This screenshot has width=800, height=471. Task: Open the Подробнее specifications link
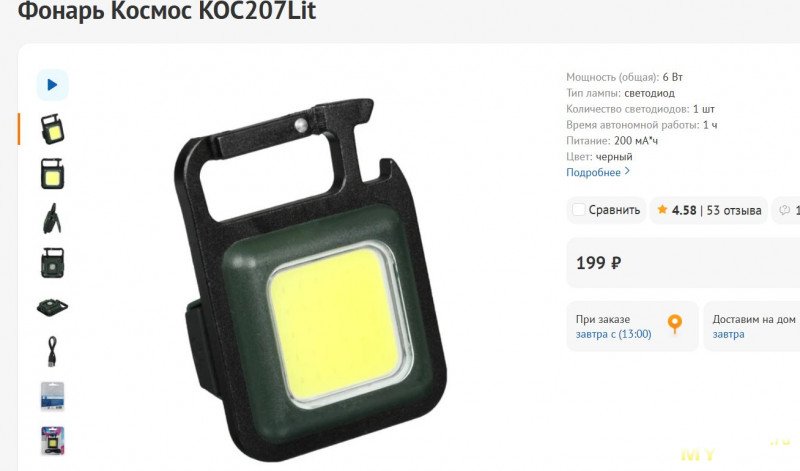pos(593,172)
